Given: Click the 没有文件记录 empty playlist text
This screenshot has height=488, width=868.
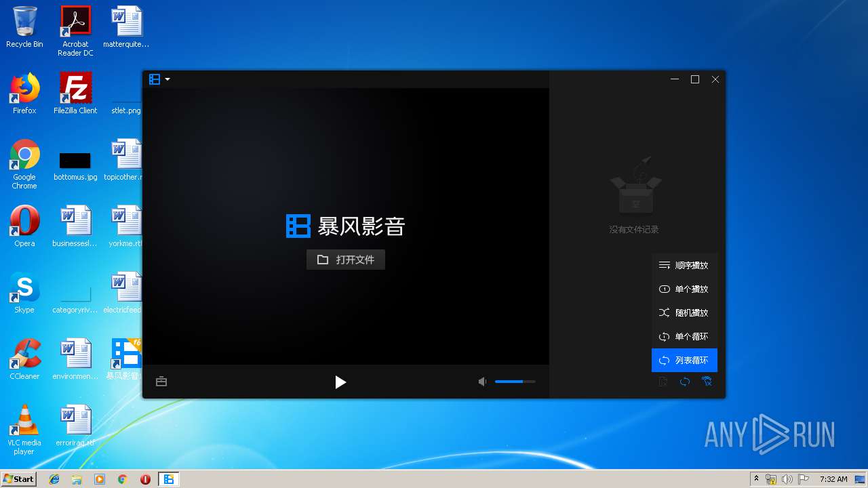Looking at the screenshot, I should [x=634, y=230].
